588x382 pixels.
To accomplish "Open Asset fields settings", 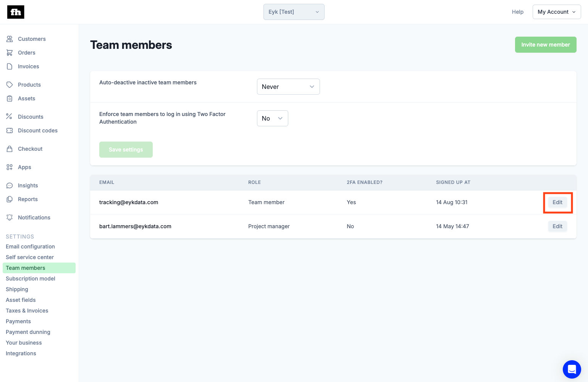I will 21,300.
